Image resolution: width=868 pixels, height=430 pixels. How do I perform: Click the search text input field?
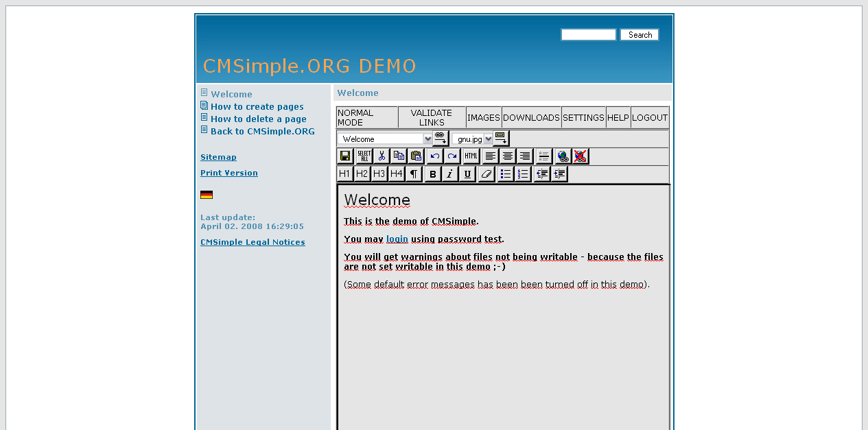click(588, 35)
